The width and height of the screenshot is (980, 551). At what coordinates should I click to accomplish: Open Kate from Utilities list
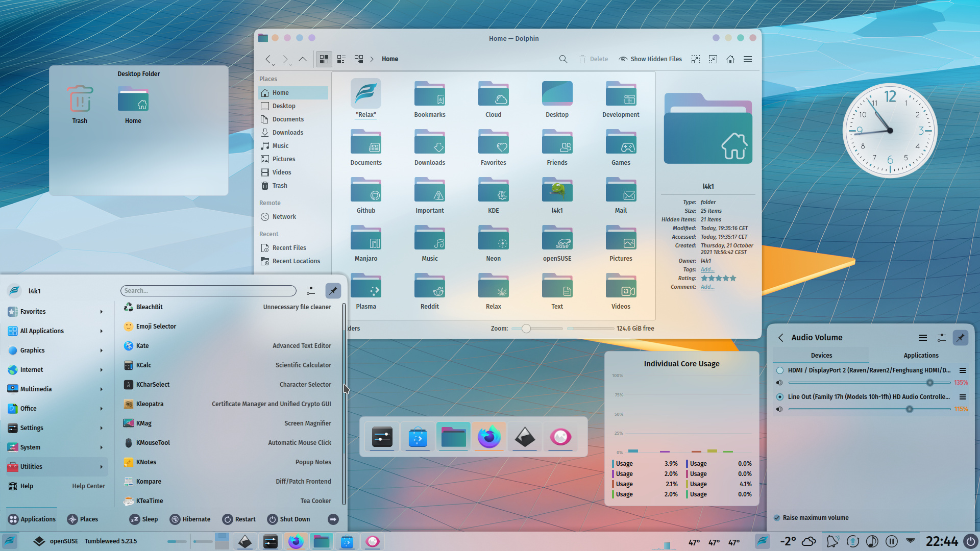[x=228, y=346]
